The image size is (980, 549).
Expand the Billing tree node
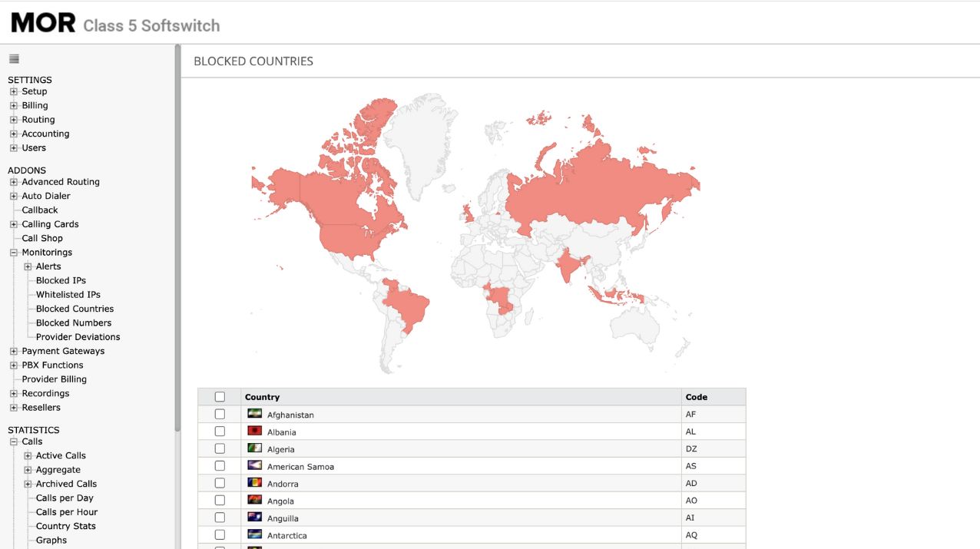click(14, 106)
